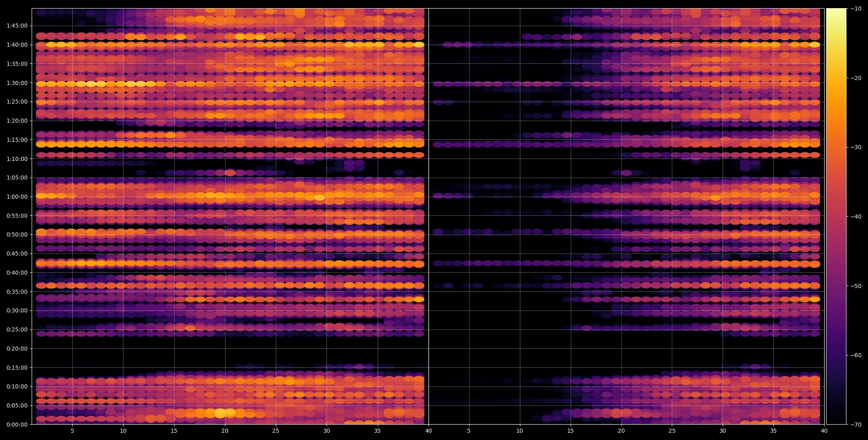Select the −60 colorbar scale label
The image size is (868, 440).
pos(856,355)
